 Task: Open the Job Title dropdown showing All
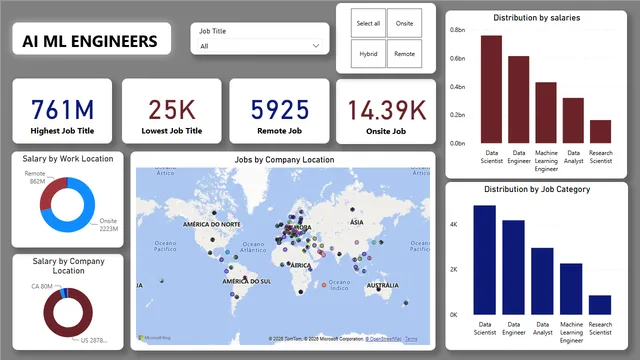[260, 46]
